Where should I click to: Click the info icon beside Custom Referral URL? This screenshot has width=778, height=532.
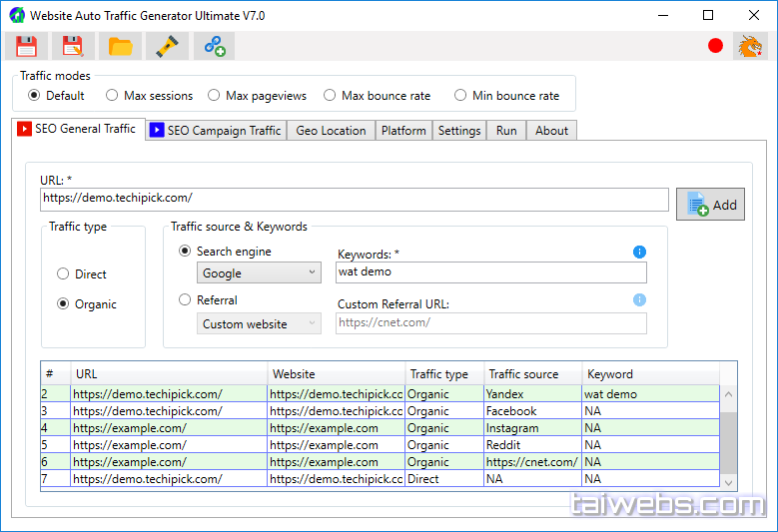coord(639,299)
